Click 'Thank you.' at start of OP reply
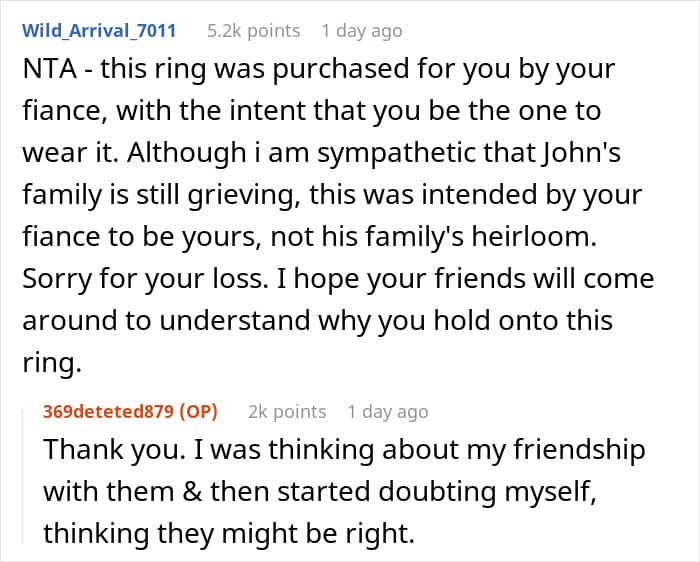The height and width of the screenshot is (562, 700). [115, 449]
